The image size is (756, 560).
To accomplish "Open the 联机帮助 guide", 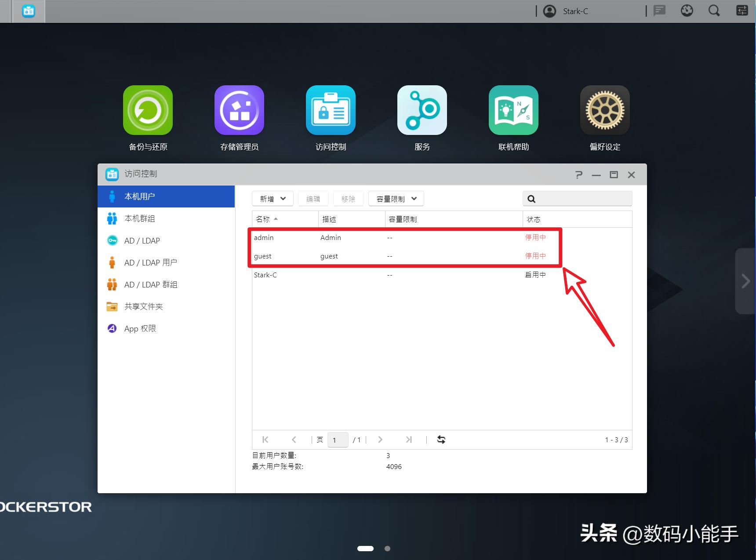I will point(513,110).
